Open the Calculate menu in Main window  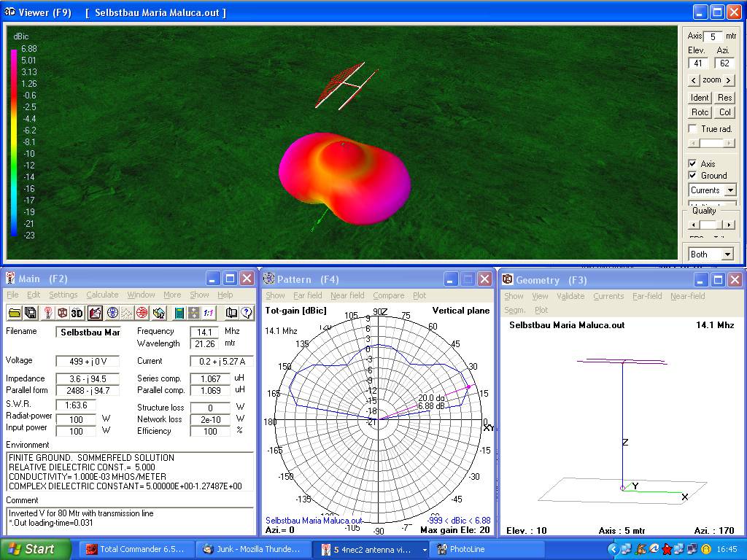tap(102, 295)
